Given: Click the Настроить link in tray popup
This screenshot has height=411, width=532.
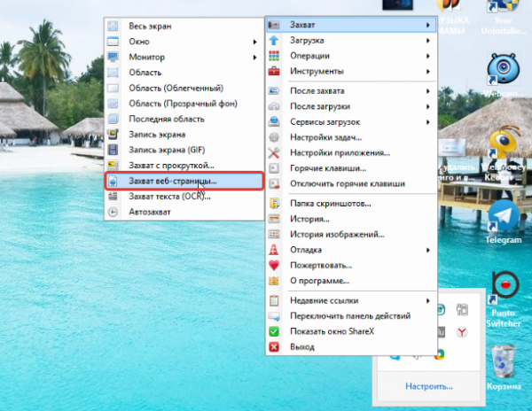Looking at the screenshot, I should [x=429, y=386].
